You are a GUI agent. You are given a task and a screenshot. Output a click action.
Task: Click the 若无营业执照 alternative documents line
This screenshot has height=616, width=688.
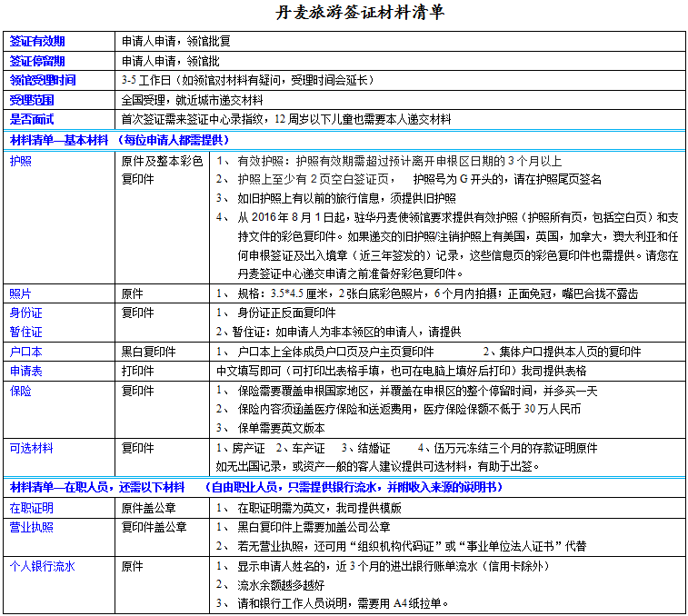coord(401,546)
